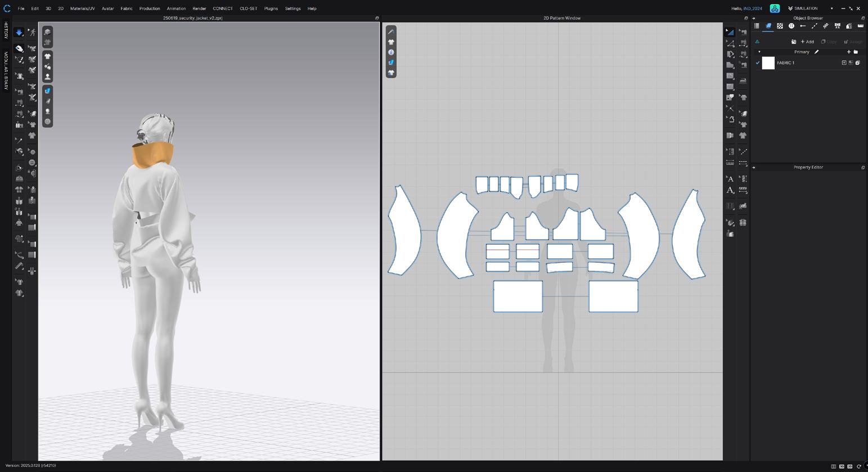Click the Simulate down-arrow tool icon
This screenshot has height=472, width=868.
(19, 33)
